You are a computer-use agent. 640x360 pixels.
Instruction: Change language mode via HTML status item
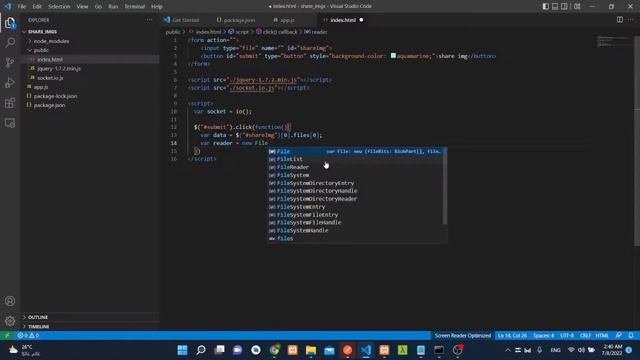coord(602,335)
